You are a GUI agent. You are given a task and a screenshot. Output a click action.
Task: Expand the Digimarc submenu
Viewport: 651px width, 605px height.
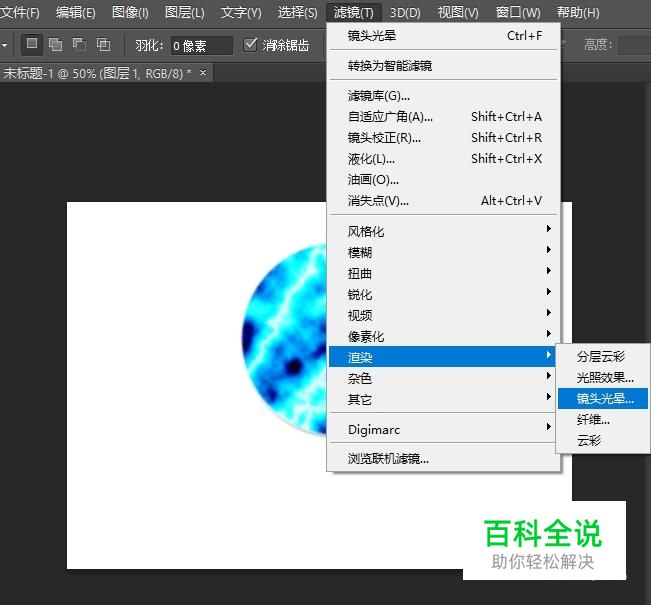(x=443, y=429)
